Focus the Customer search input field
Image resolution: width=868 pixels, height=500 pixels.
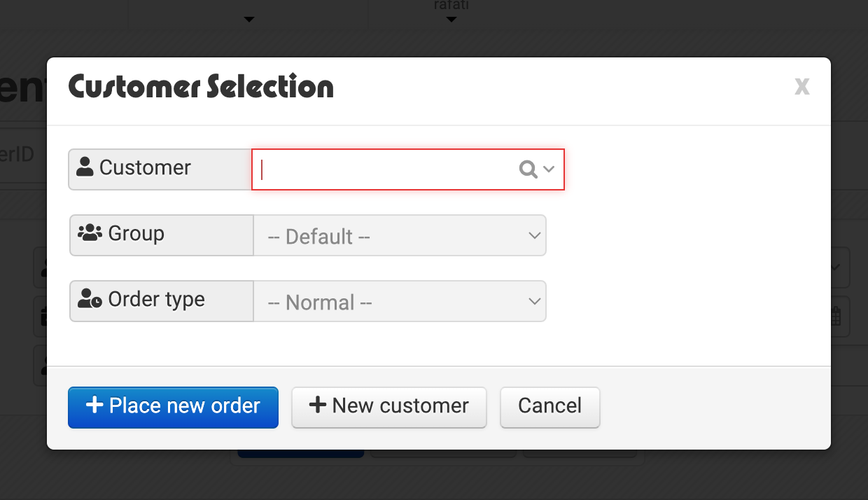tap(408, 169)
